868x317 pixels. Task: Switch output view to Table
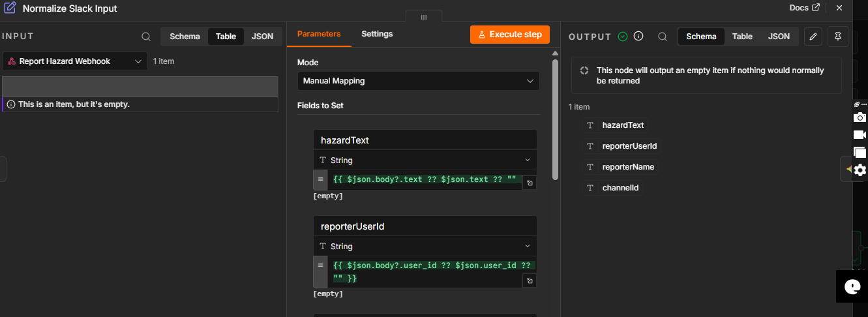click(x=742, y=37)
